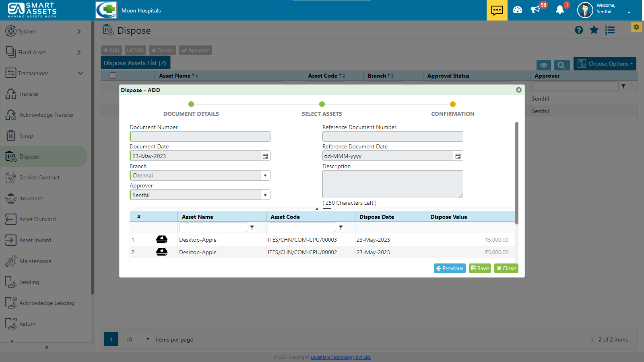Expand the Branch dropdown showing Chennai
This screenshot has width=644, height=362.
[265, 176]
